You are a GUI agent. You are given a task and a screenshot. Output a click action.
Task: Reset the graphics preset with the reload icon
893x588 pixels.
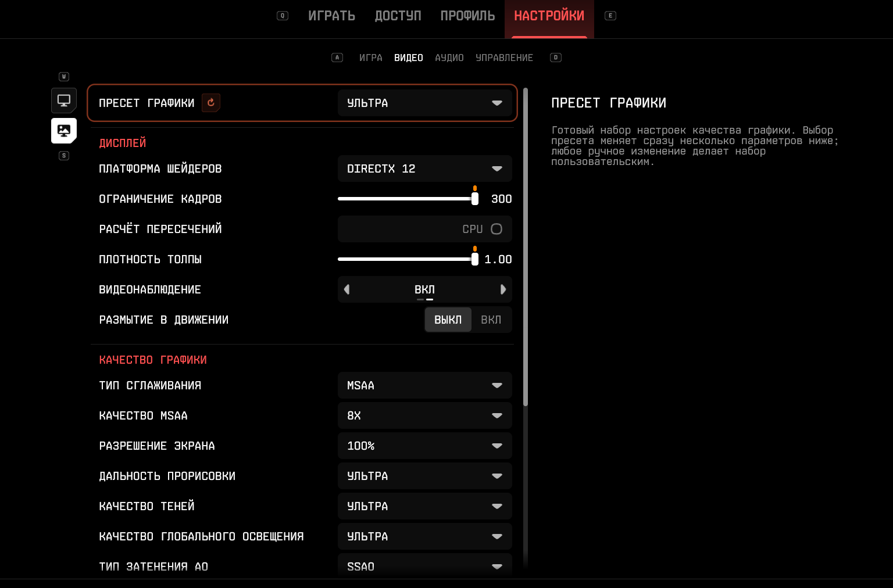[x=211, y=103]
